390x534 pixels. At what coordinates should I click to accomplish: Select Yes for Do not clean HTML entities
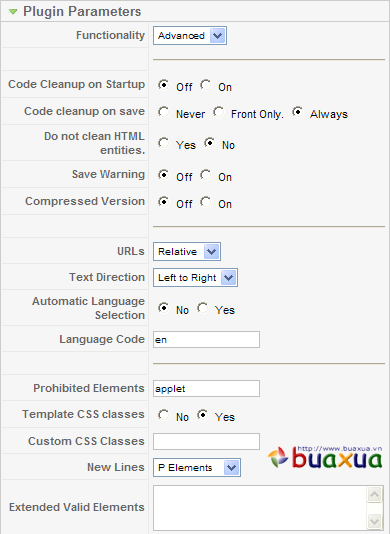(x=163, y=143)
